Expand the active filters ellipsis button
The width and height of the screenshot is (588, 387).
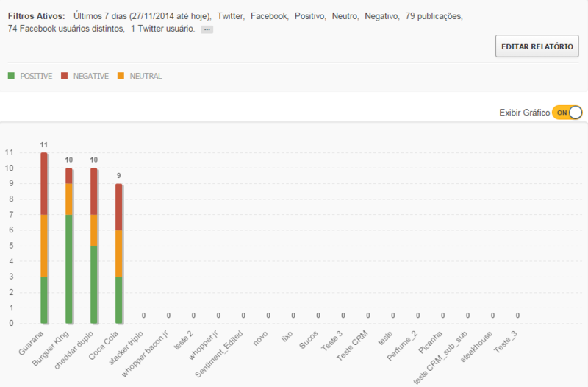point(207,29)
